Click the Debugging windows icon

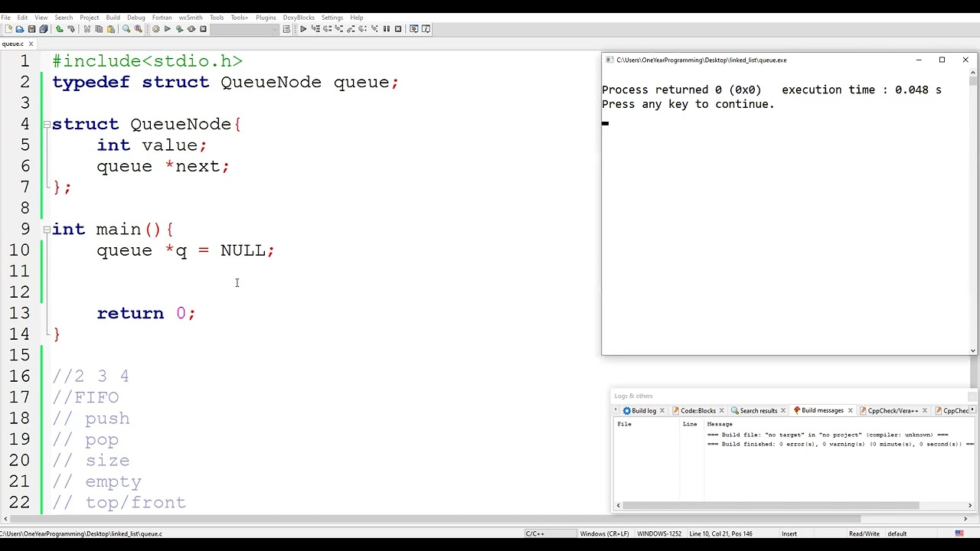(413, 29)
